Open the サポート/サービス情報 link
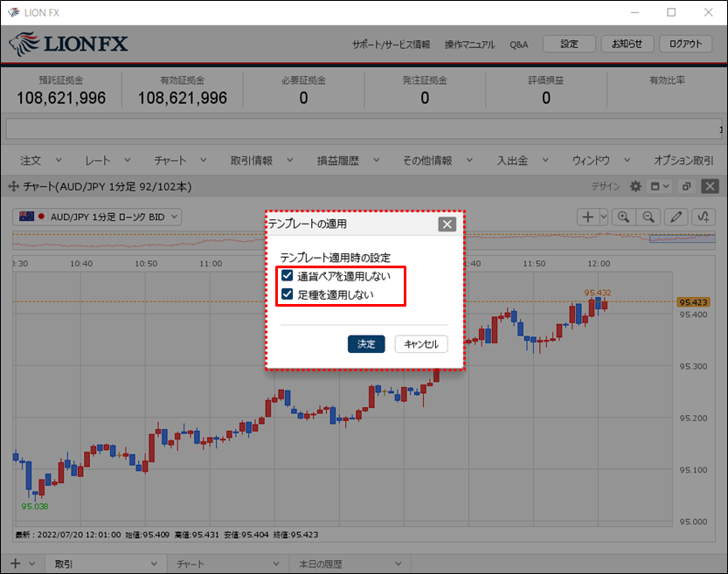 [x=391, y=45]
